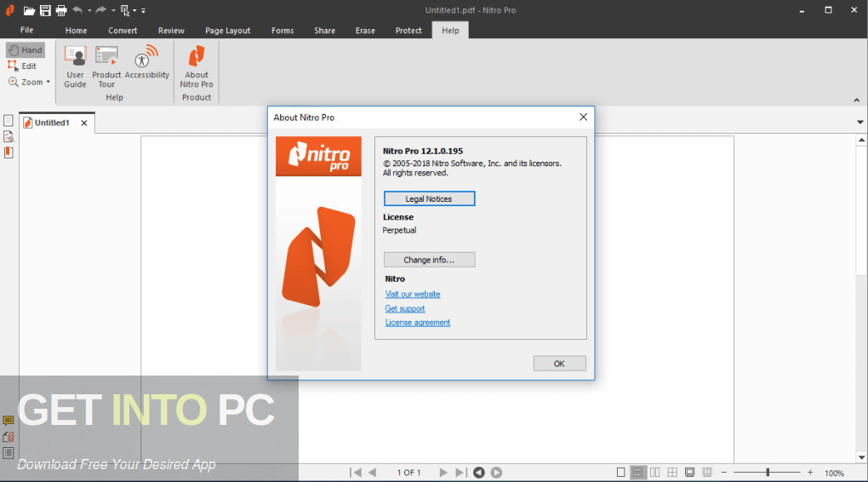This screenshot has width=868, height=482.
Task: Switch to the Convert tab
Action: tap(123, 31)
